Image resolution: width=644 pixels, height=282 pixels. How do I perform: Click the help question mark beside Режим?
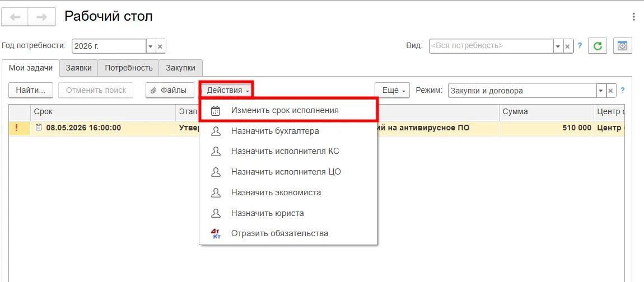click(x=623, y=90)
